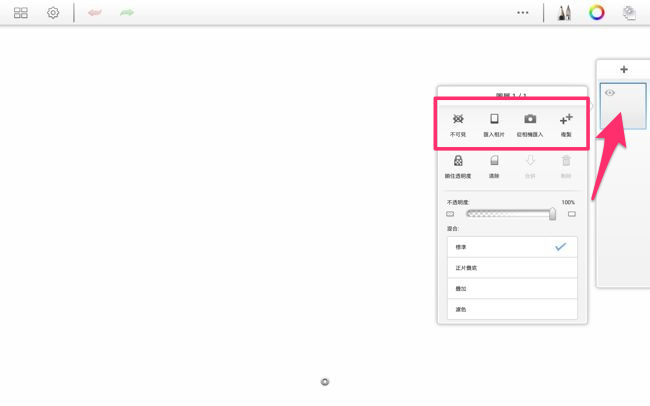Image resolution: width=650 pixels, height=406 pixels.
Task: Tap the puck at canvas bottom
Action: pos(325,382)
